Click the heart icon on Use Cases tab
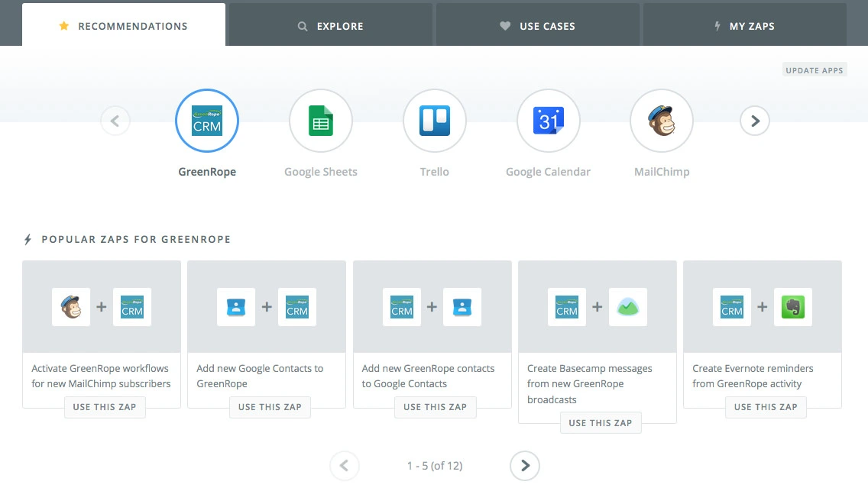This screenshot has width=868, height=488. coord(505,25)
